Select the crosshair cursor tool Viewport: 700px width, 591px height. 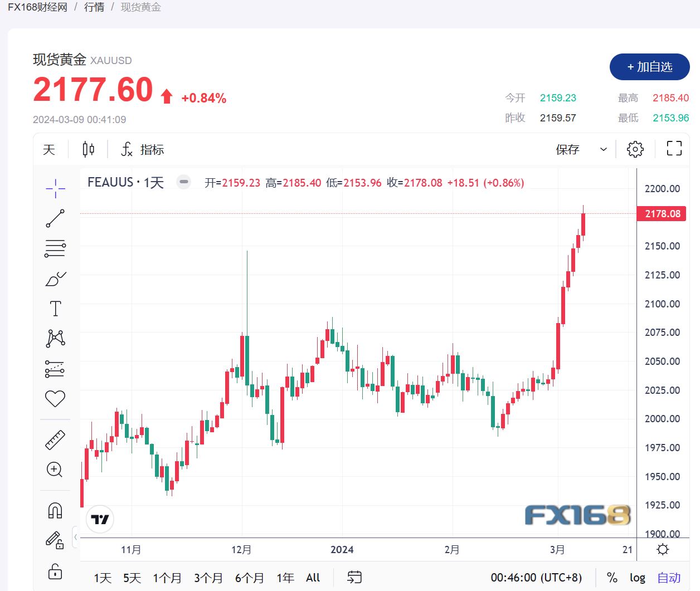pos(55,188)
